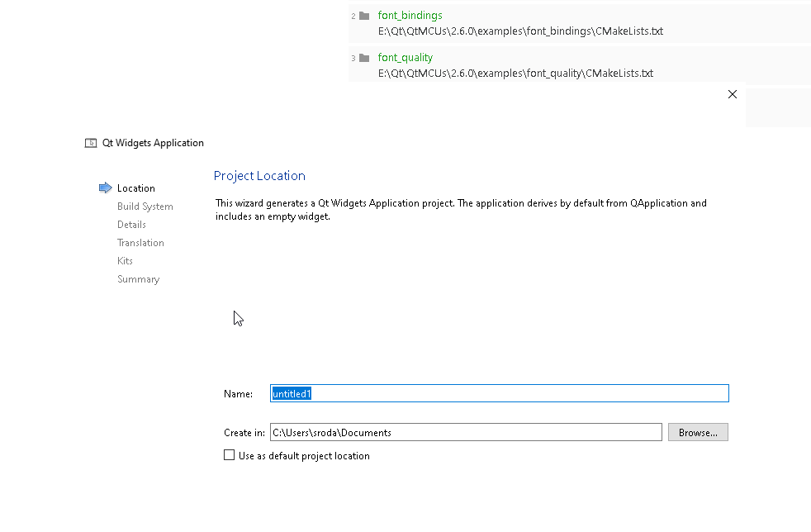Click the Create in path field

click(x=466, y=432)
